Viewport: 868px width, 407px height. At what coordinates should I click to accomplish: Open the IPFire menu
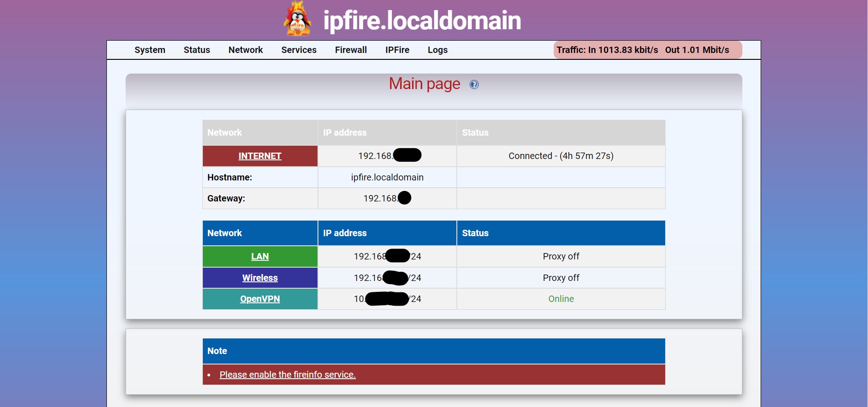[x=397, y=50]
